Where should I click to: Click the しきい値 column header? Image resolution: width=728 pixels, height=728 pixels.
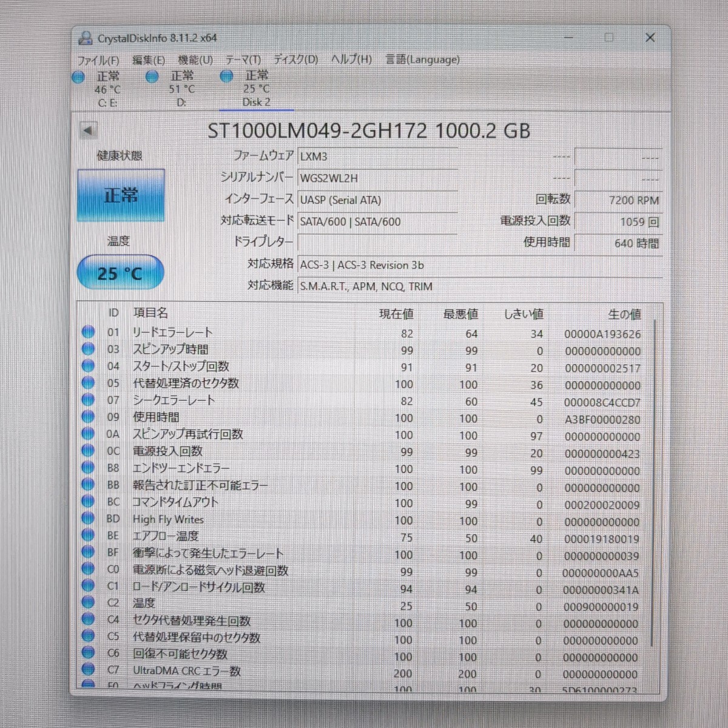pyautogui.click(x=524, y=314)
